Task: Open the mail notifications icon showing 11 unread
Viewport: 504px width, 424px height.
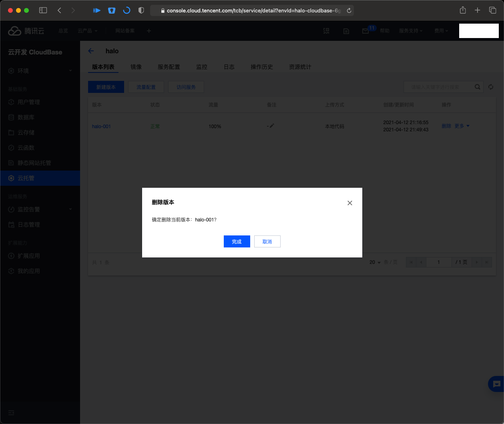Action: pyautogui.click(x=365, y=31)
